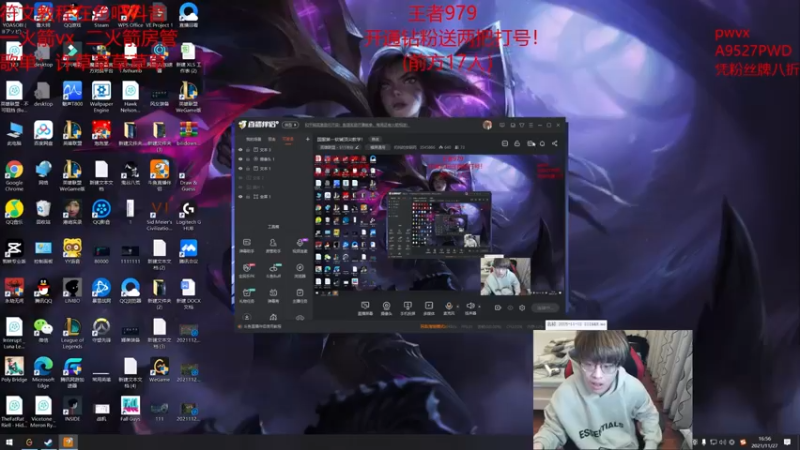The width and height of the screenshot is (800, 450).
Task: Expand the speaker options arrow
Action: [479, 307]
